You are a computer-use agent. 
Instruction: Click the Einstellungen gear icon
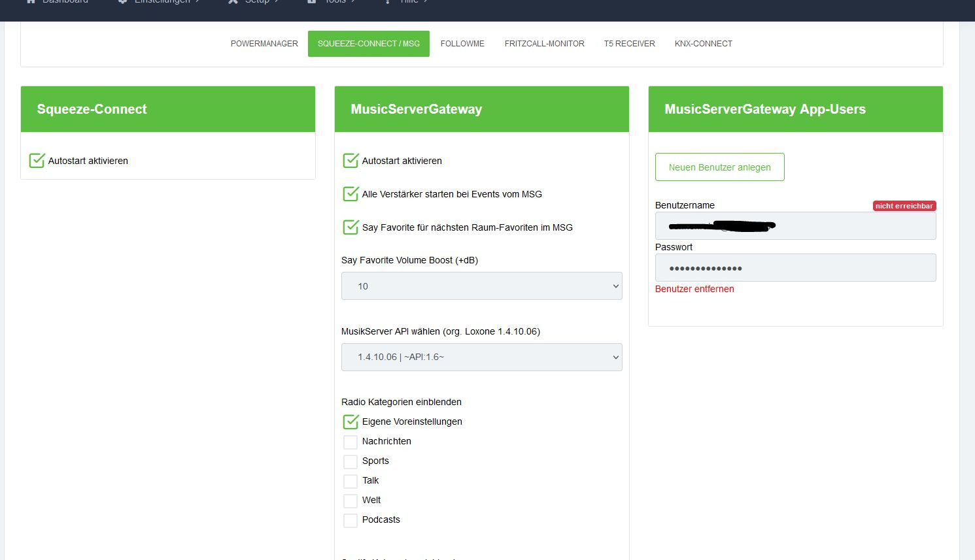coord(122,2)
